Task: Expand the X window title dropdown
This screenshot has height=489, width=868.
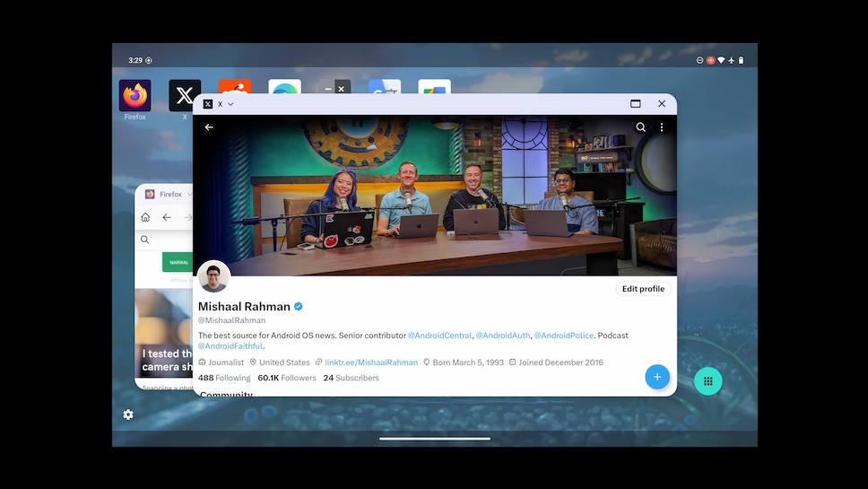Action: point(230,104)
